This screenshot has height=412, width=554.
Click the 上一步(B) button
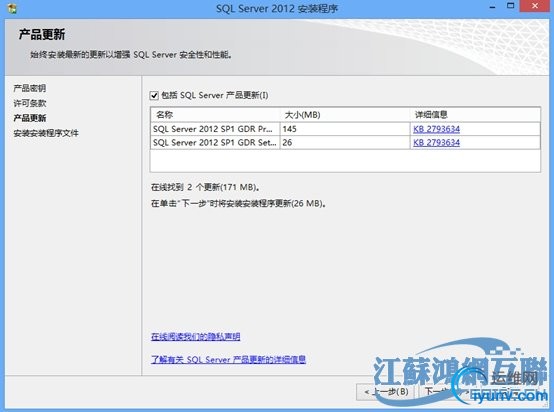point(385,392)
